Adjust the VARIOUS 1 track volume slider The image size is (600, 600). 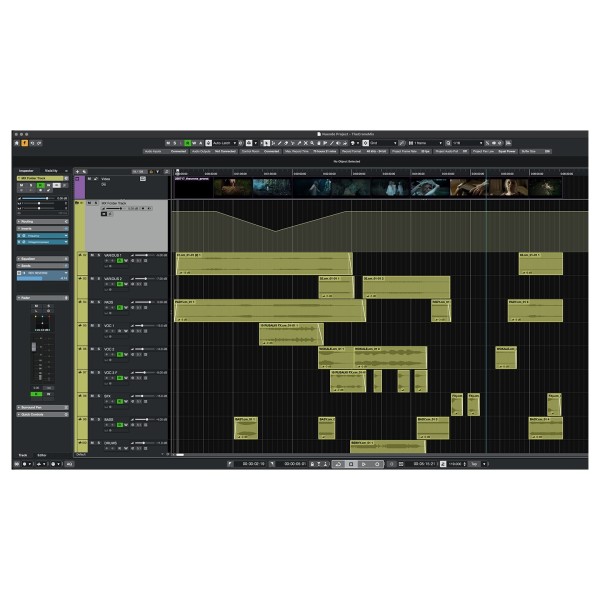click(x=143, y=255)
